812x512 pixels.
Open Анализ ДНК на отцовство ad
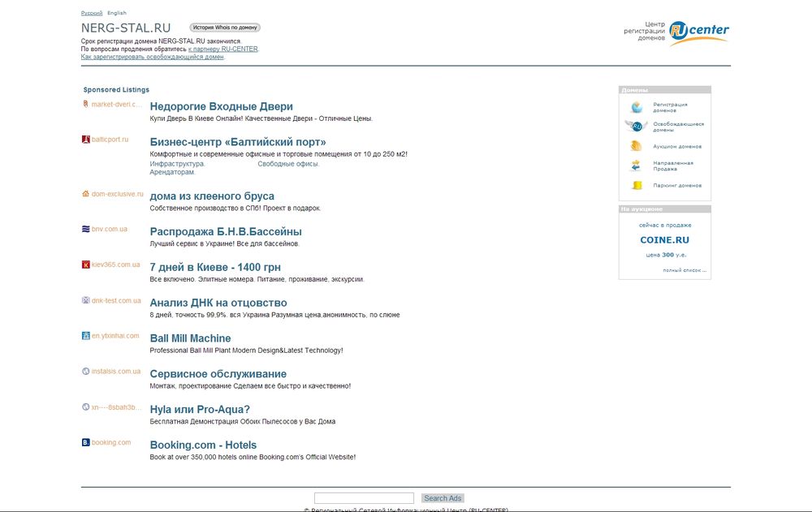pos(218,303)
